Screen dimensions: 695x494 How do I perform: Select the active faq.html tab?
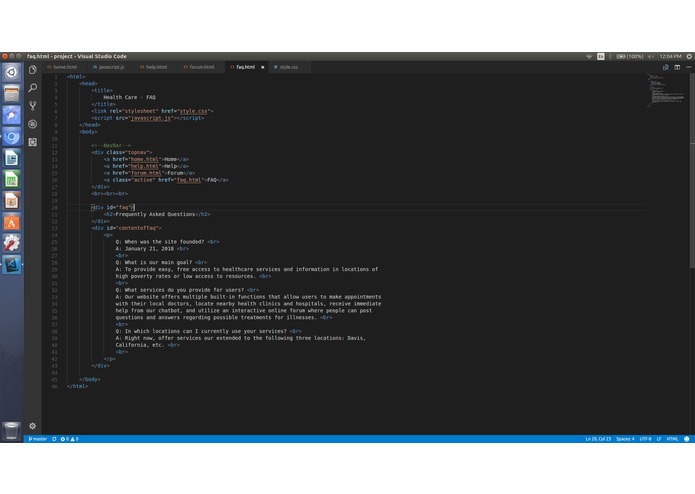245,67
